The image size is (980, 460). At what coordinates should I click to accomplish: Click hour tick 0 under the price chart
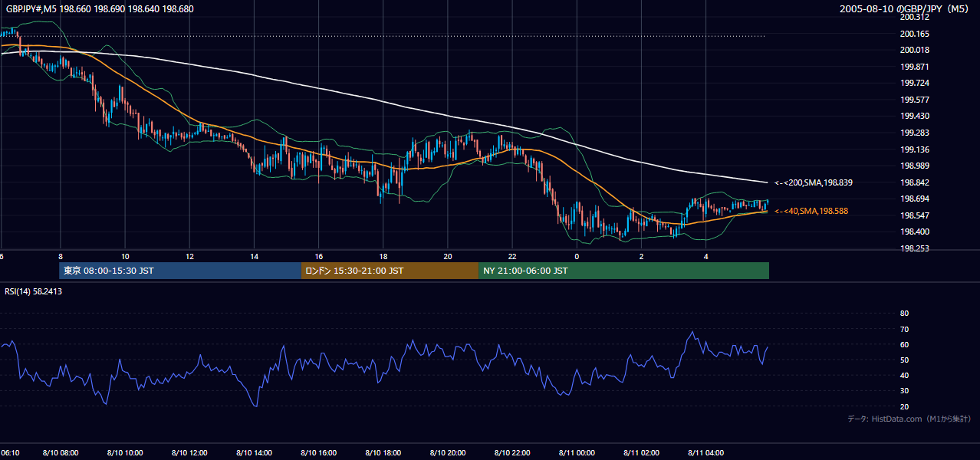click(577, 257)
